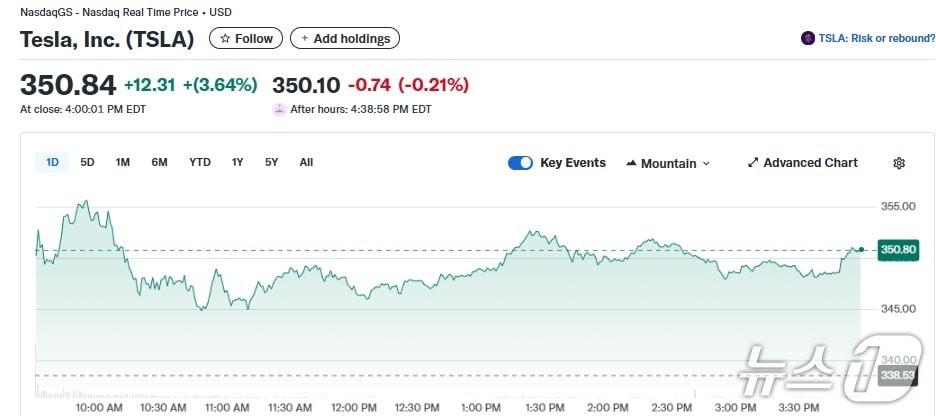
Task: Click the star icon on Follow
Action: 225,38
